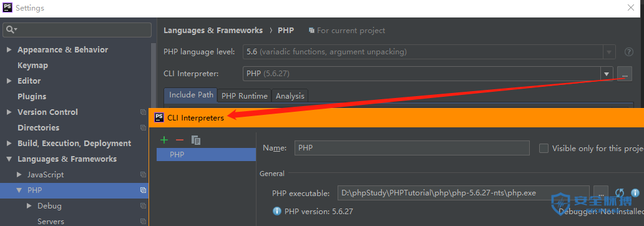644x226 pixels.
Task: Expand the Version Control section
Action: [x=9, y=112]
